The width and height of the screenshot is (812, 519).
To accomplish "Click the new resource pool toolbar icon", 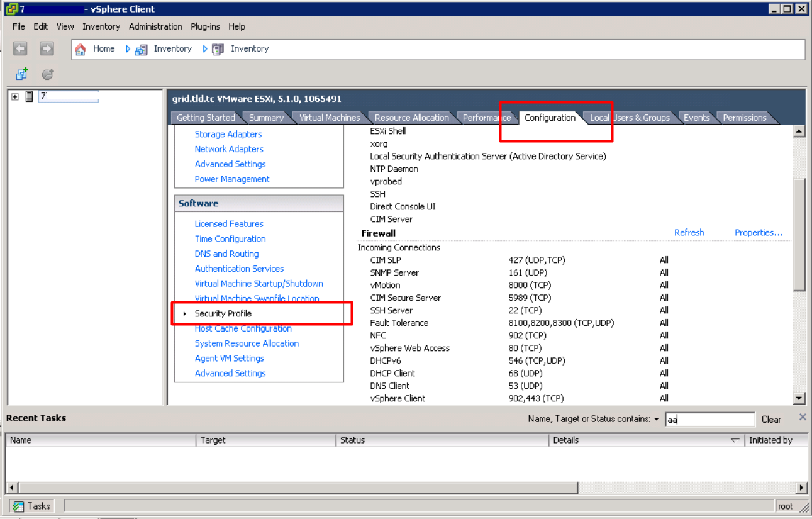I will (x=48, y=74).
